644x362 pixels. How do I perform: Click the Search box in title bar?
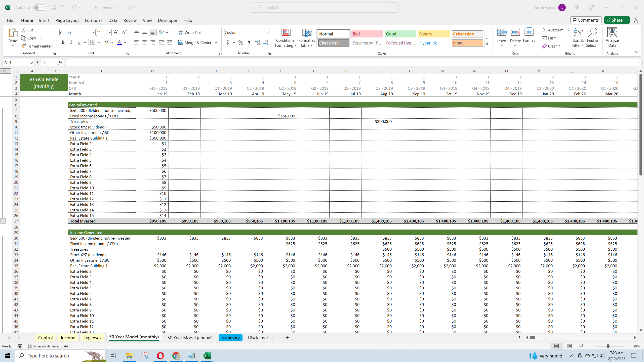coord(325,8)
